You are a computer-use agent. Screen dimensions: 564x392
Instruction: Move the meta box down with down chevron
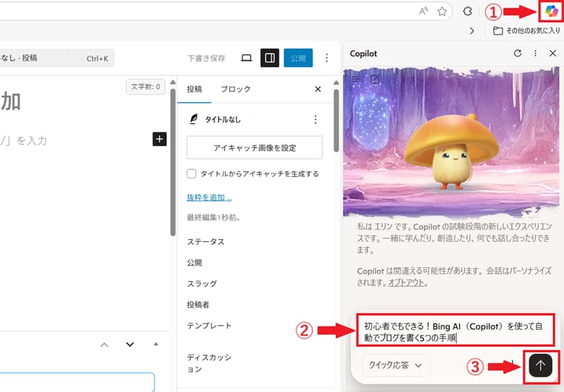[x=130, y=345]
